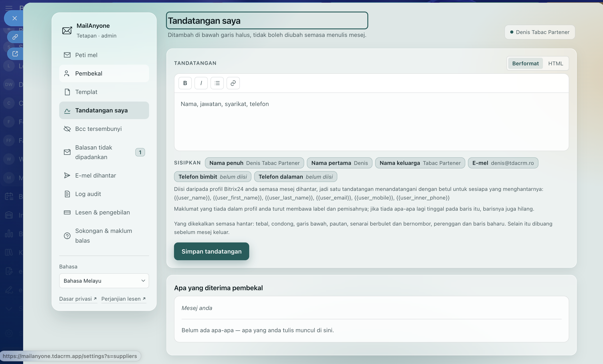Insert the Telefon bimbit placeholder chip
The image size is (603, 364).
pyautogui.click(x=212, y=177)
